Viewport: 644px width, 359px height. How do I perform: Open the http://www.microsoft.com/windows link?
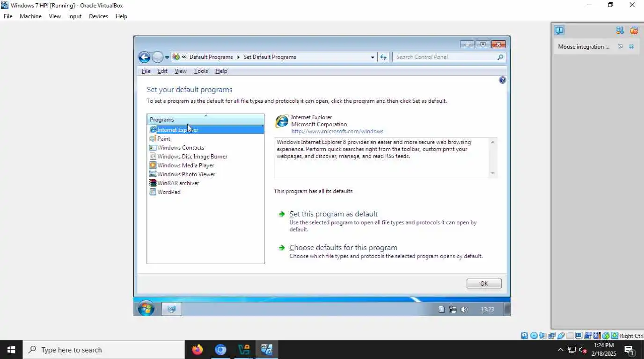pos(337,132)
